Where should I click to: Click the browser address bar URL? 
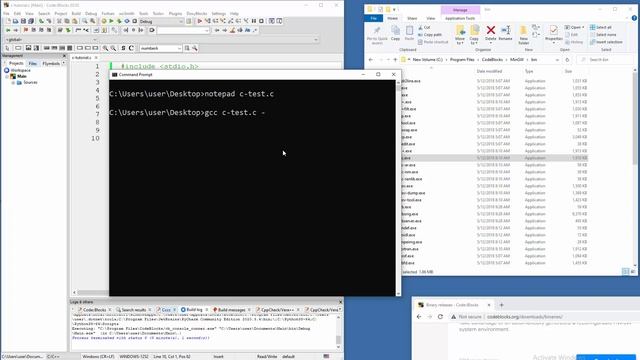coord(524,317)
